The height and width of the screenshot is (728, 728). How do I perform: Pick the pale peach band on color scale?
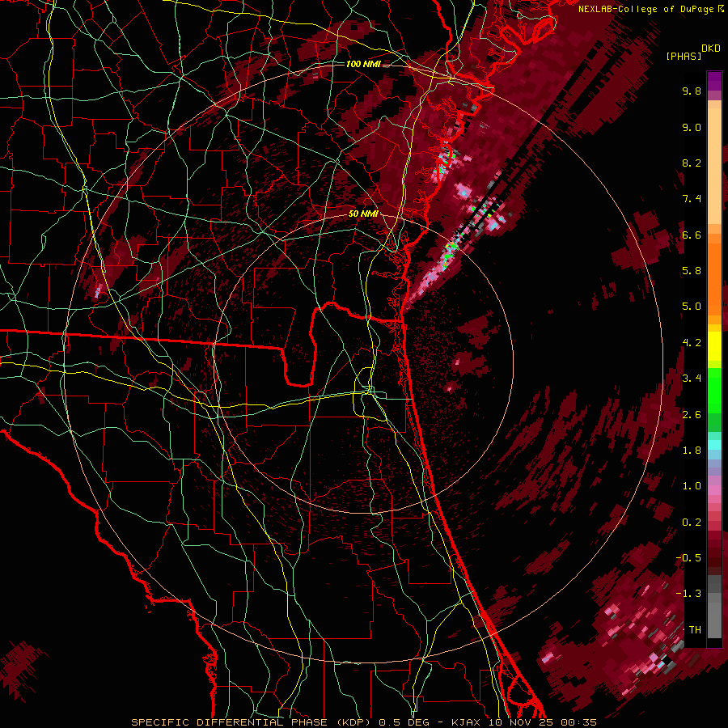(x=714, y=166)
